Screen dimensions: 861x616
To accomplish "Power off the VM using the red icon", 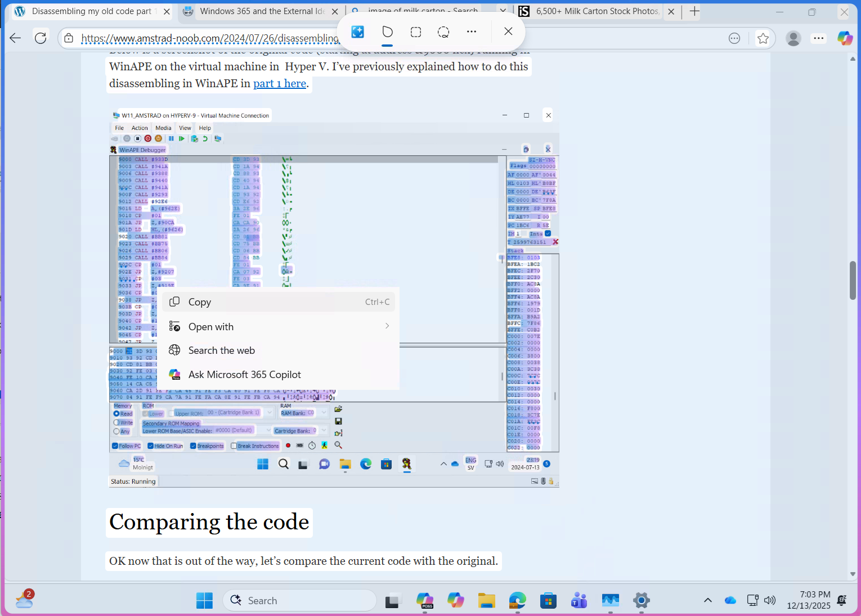I will (147, 138).
